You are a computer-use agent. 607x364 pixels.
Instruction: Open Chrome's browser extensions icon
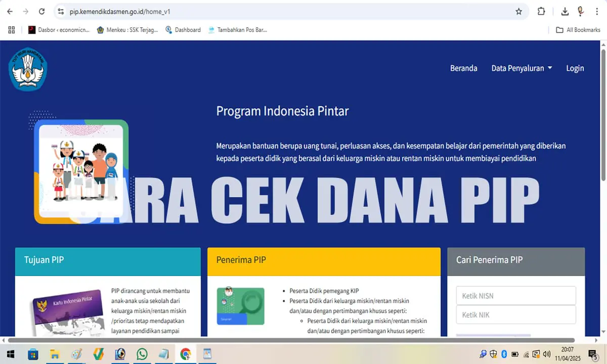[x=541, y=11]
